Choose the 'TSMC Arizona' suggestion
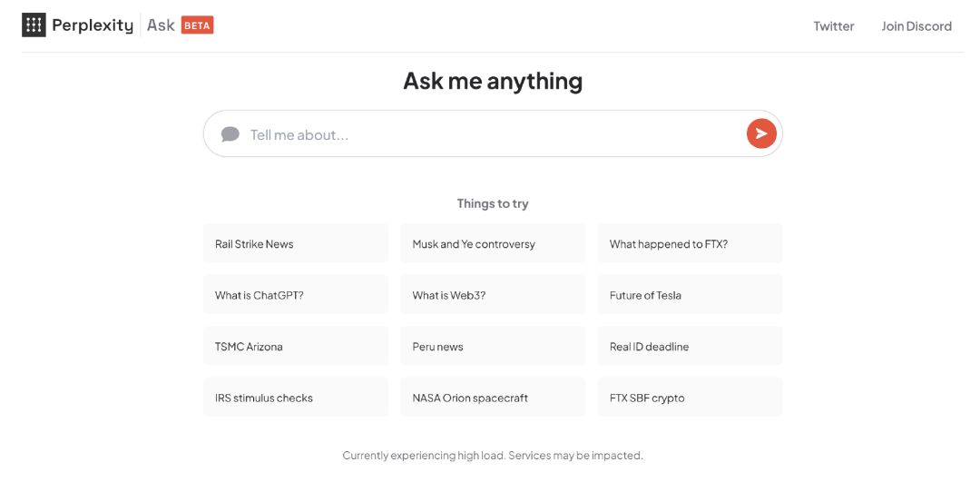 click(x=296, y=347)
